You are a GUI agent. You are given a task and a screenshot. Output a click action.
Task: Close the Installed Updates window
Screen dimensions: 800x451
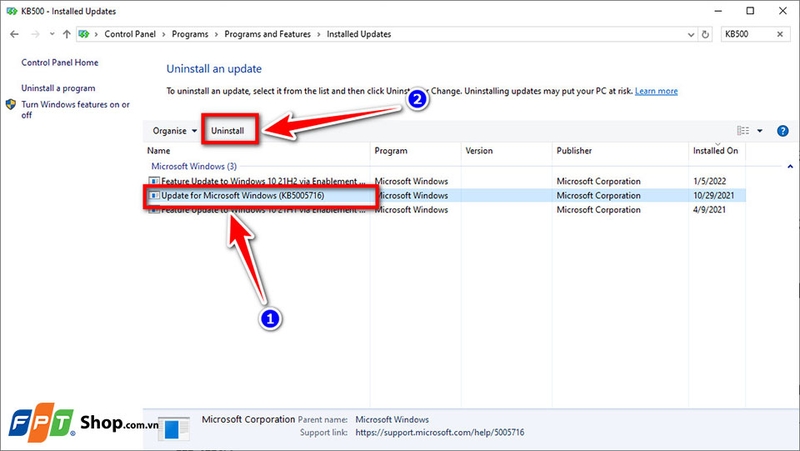pyautogui.click(x=783, y=11)
